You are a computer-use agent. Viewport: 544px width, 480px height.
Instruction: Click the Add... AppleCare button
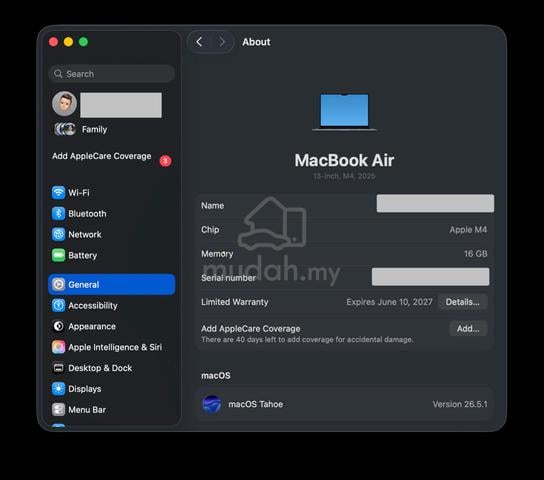(468, 328)
